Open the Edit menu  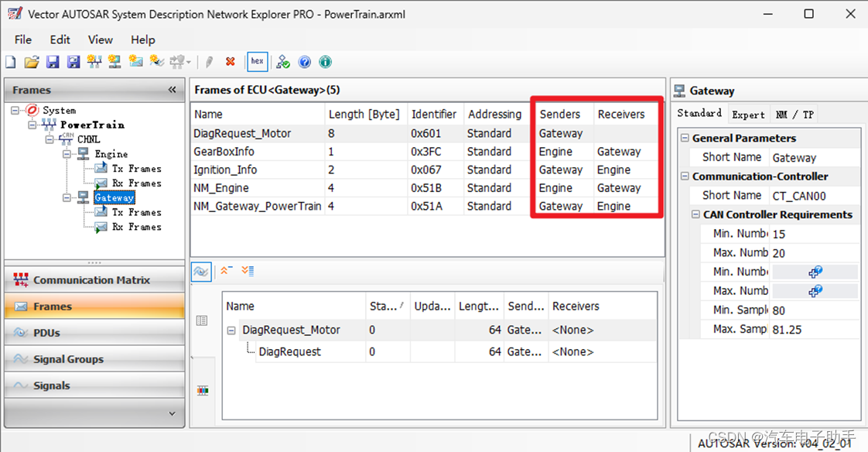60,40
